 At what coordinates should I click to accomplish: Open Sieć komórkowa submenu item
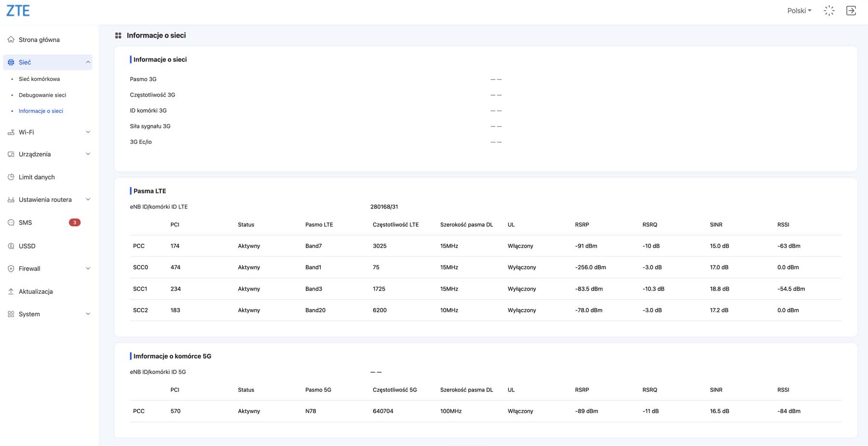click(39, 79)
